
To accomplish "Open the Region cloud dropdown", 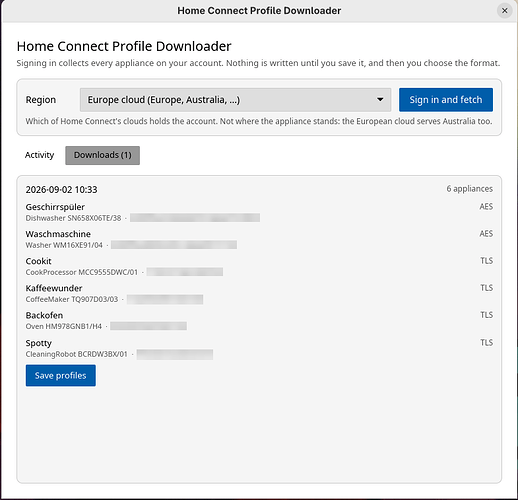I will pos(235,100).
